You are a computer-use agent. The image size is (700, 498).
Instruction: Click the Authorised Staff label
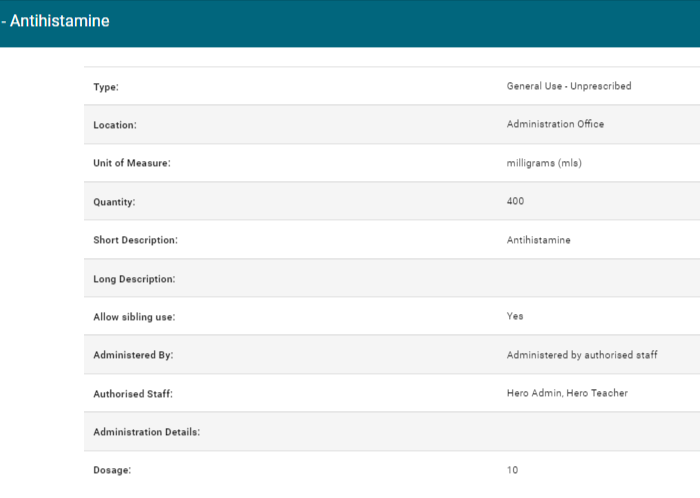133,394
